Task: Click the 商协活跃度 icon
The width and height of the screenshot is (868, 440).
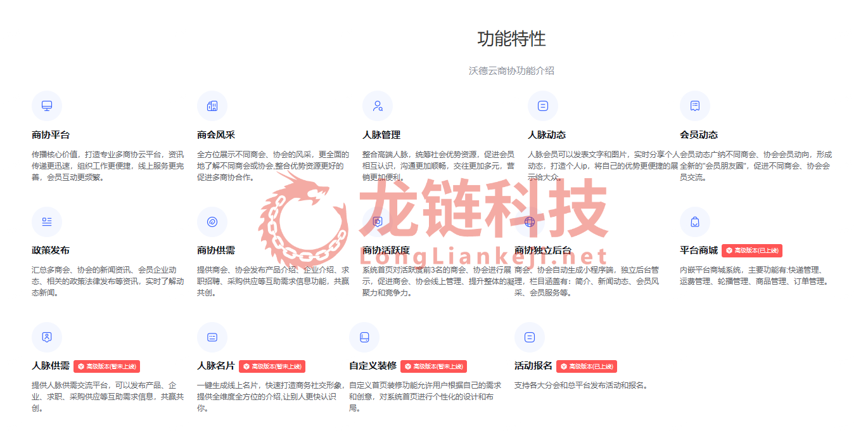Action: 378,221
